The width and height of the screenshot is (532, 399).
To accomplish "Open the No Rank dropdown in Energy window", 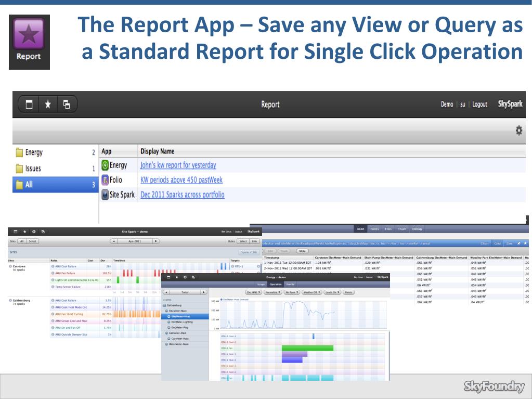I will click(x=292, y=292).
